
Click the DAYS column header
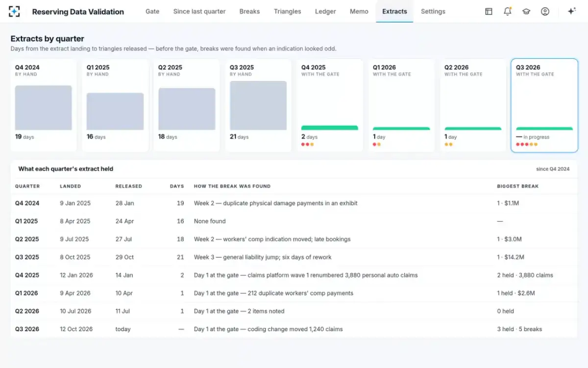tap(177, 186)
